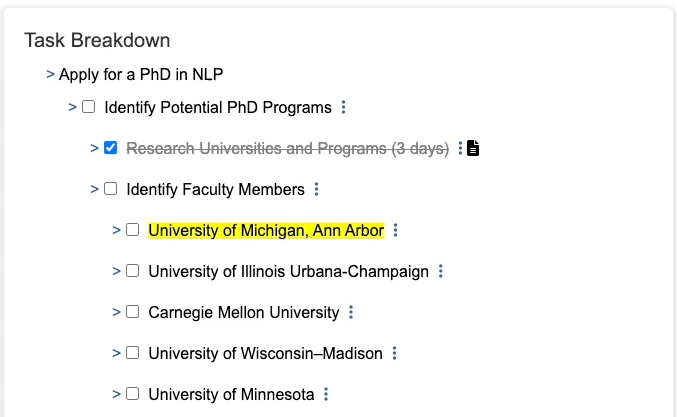
Task: Click the struck-through Research Universities task text
Action: pos(287,148)
